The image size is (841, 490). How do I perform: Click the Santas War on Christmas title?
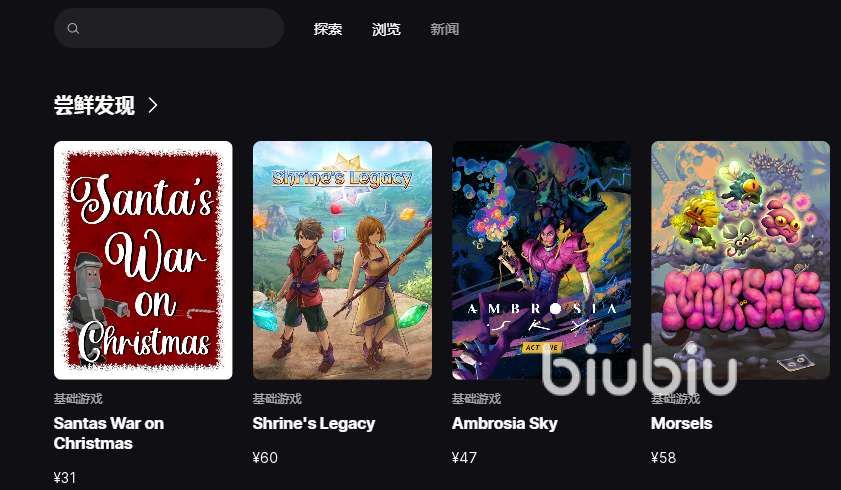(x=109, y=433)
